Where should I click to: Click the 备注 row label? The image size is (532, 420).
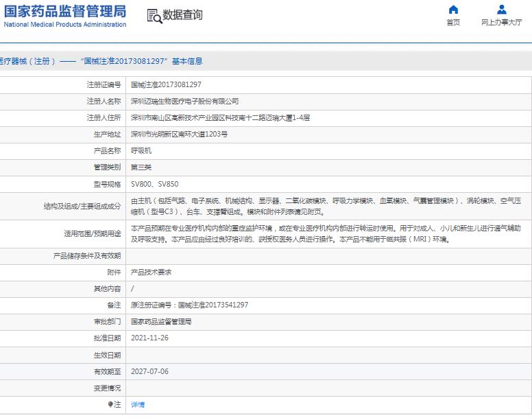click(x=114, y=305)
